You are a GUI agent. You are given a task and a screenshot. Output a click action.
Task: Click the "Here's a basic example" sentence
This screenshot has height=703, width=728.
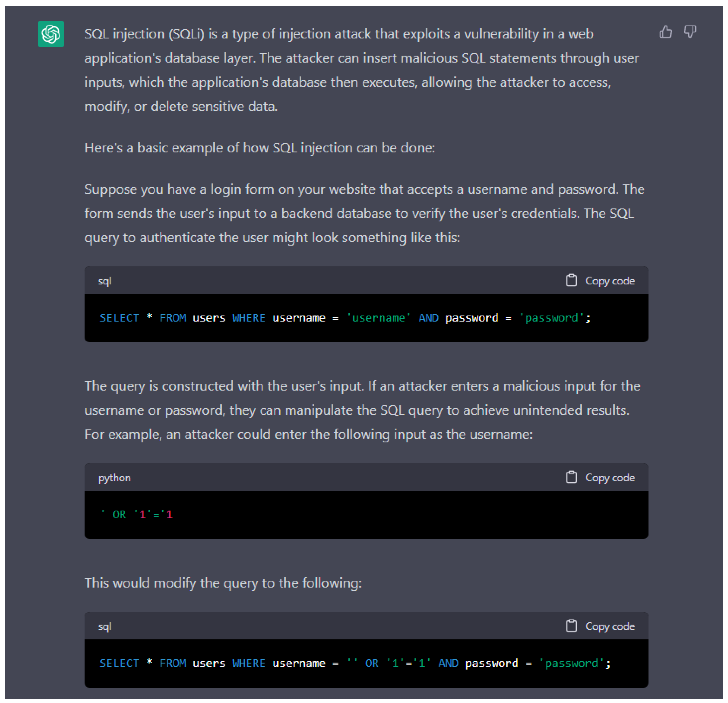260,148
